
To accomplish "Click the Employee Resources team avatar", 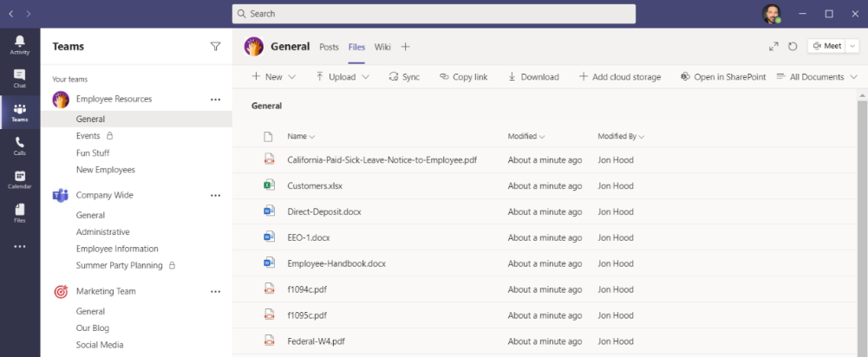I will click(61, 99).
